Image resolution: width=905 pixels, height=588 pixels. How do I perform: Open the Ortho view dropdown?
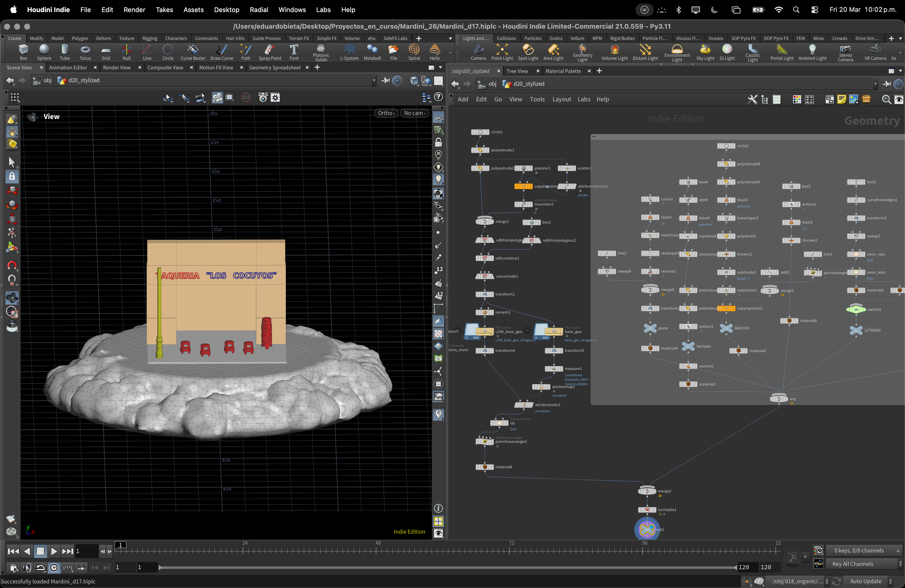click(x=386, y=113)
